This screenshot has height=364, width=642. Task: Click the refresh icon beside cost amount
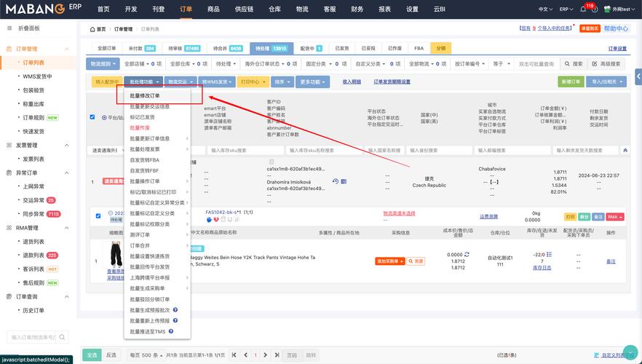pyautogui.click(x=467, y=255)
